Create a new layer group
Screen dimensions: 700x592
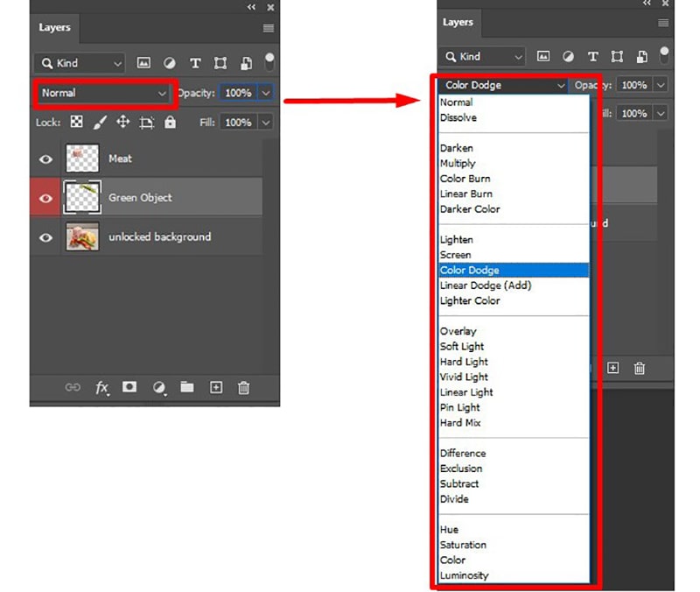point(187,387)
